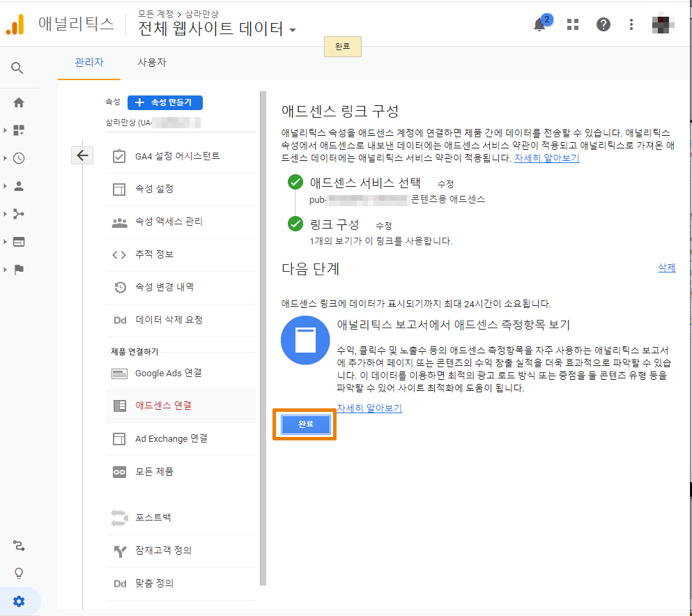Open 포스트백 menu item
Viewport: 692px width, 616px height.
(181, 518)
